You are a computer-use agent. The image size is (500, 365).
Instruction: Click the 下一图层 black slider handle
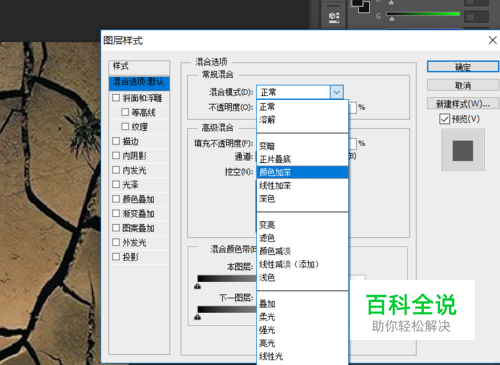click(197, 317)
